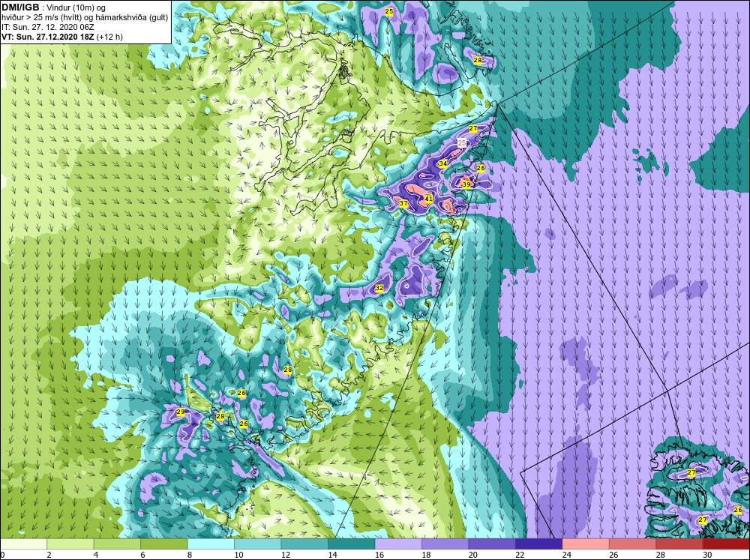Image resolution: width=750 pixels, height=560 pixels.
Task: Click the light lavender legend swatch for 16–18 m/s
Action: pos(398,544)
